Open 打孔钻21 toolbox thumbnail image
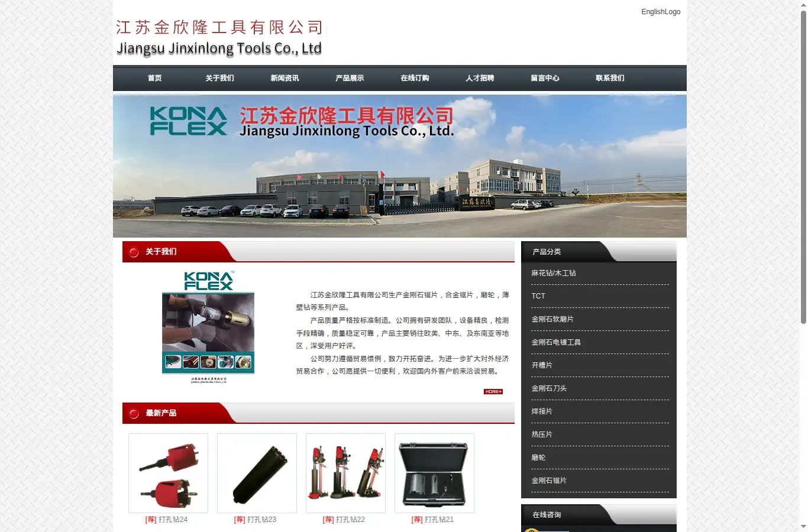The image size is (808, 532). coord(434,473)
